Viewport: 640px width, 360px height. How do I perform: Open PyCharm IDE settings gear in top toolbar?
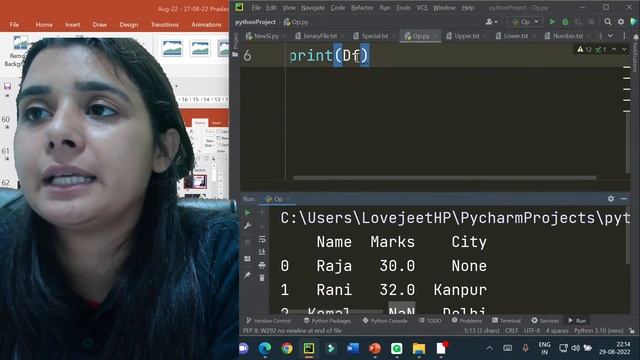click(621, 22)
